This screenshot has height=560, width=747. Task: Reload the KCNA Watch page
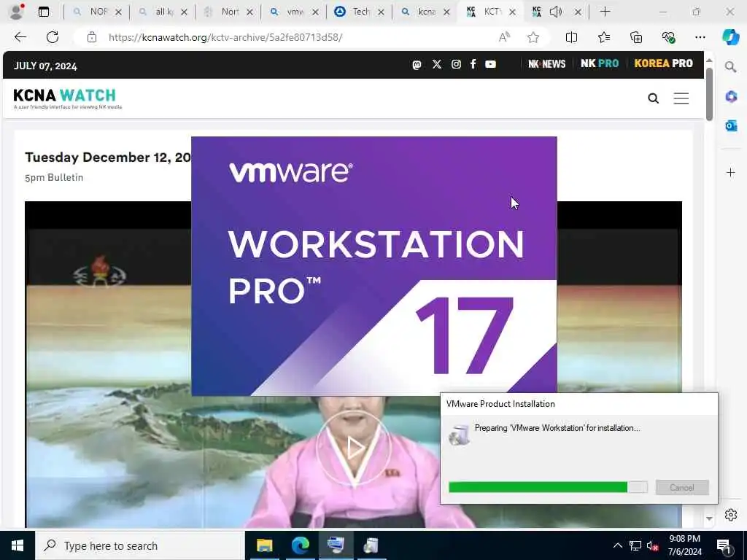pyautogui.click(x=53, y=37)
